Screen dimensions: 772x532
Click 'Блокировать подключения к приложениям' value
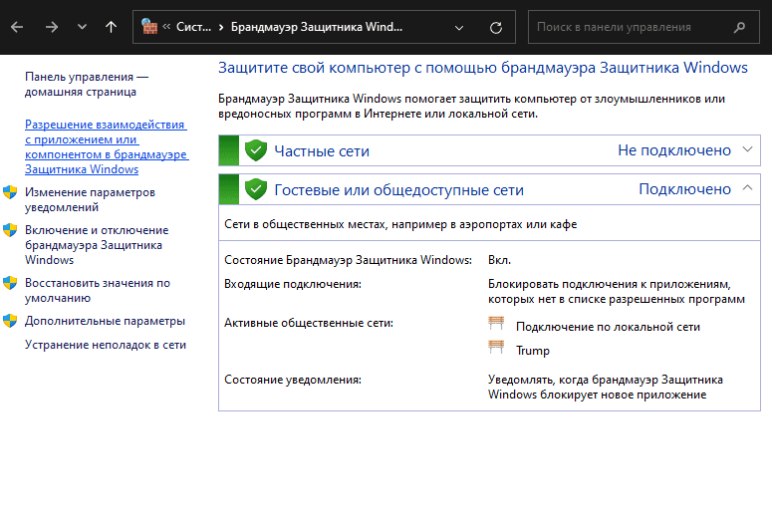(x=617, y=292)
